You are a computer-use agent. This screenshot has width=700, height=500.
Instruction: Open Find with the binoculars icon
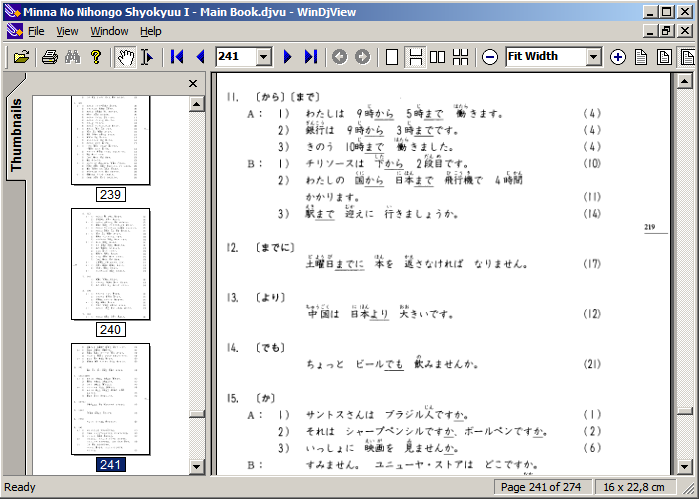click(72, 57)
